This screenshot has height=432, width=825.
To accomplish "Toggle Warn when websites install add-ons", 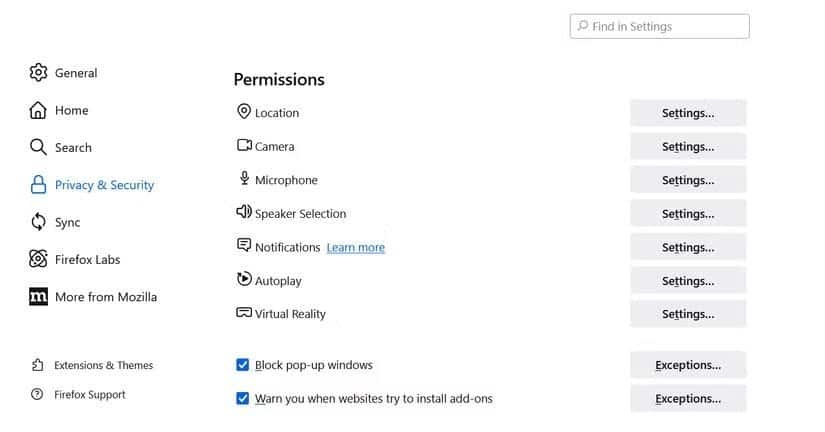I will pos(243,398).
